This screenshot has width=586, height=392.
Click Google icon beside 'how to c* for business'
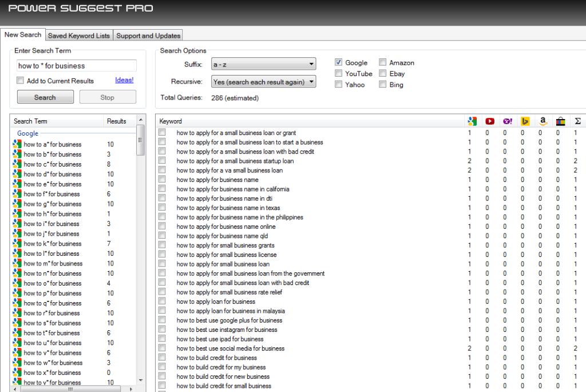[17, 164]
